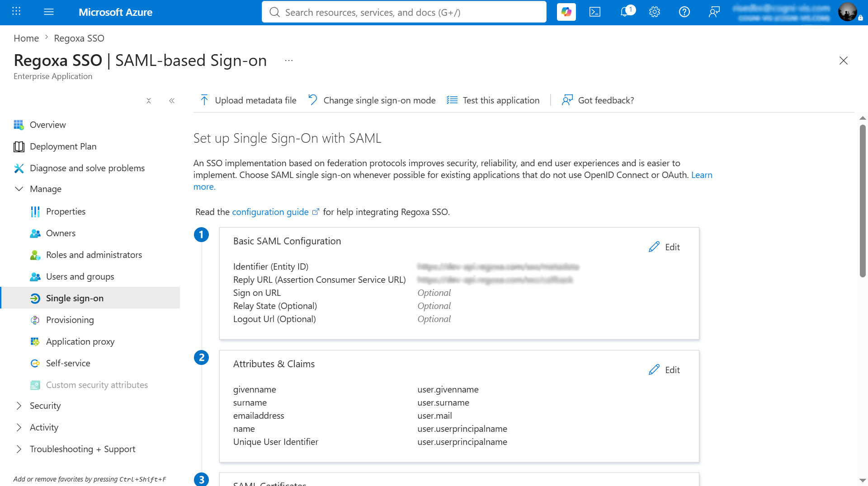Click the user.mail claim value
The height and width of the screenshot is (486, 868).
pos(434,416)
